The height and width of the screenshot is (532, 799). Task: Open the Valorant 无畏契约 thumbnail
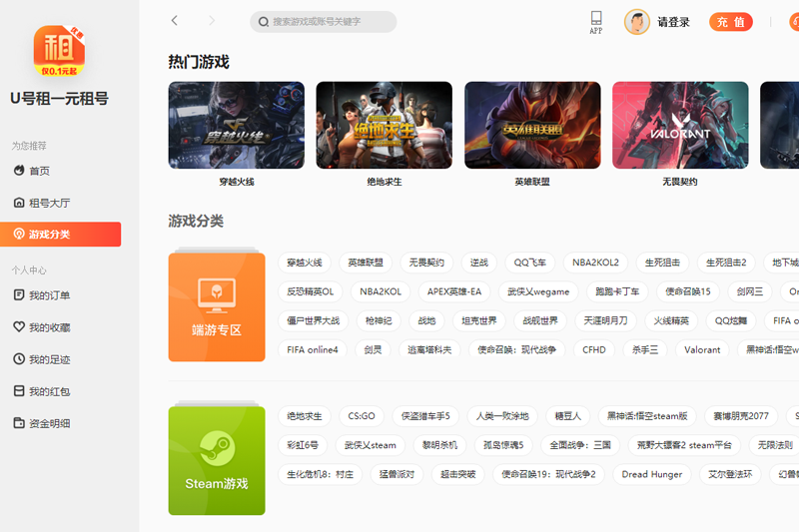679,126
